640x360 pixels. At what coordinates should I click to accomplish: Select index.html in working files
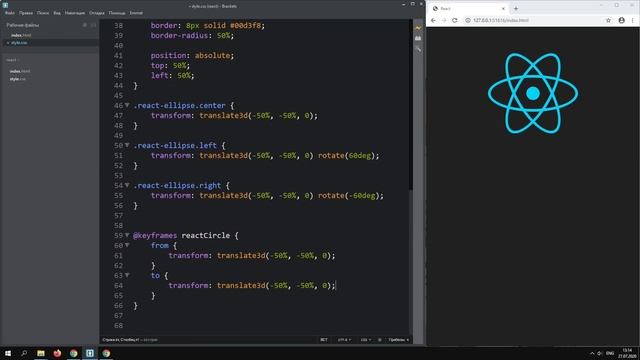(21, 36)
